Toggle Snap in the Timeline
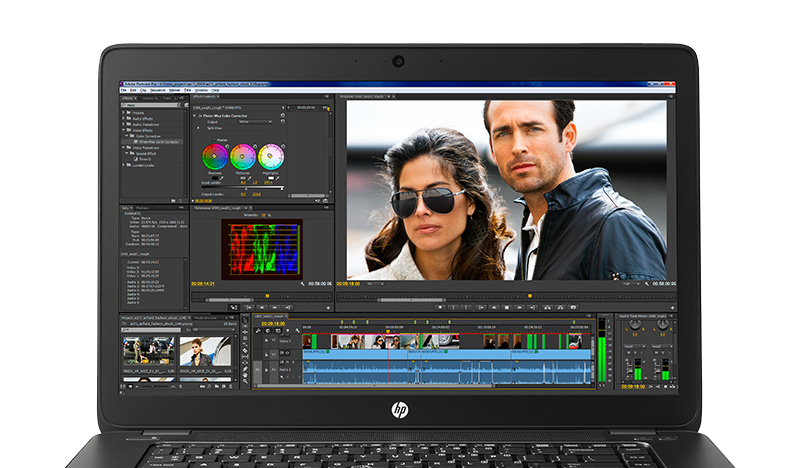 (268, 331)
